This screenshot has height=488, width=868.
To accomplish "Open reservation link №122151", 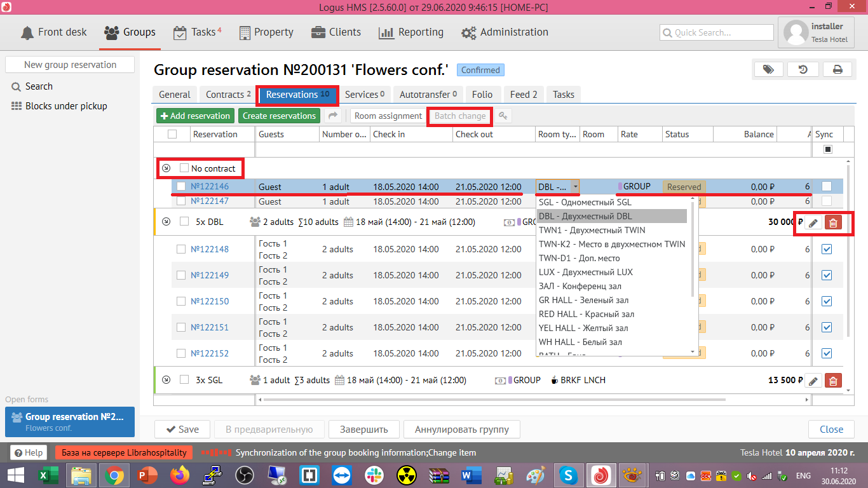I will pos(210,327).
